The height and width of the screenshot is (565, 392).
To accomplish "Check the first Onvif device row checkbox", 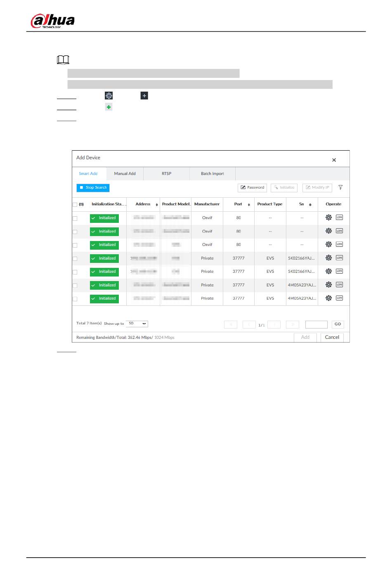I will [x=75, y=218].
